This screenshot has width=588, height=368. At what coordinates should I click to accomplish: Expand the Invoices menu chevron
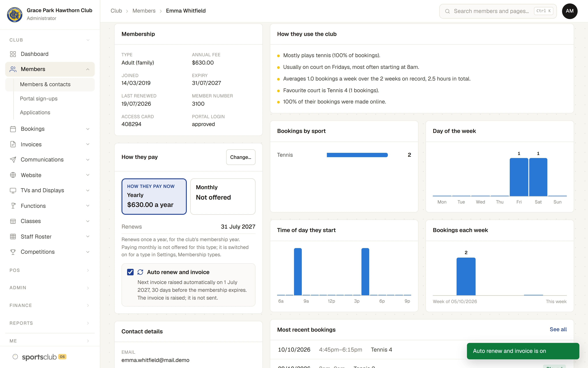click(88, 144)
